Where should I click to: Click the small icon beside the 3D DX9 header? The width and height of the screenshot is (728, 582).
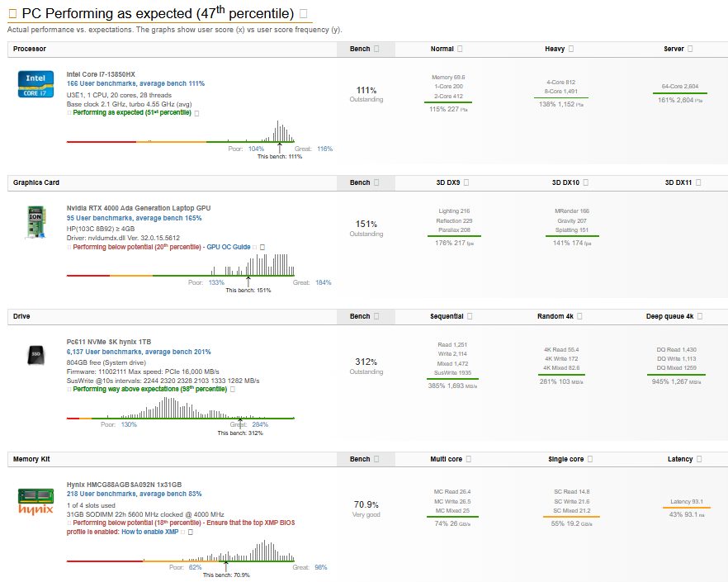coord(467,183)
